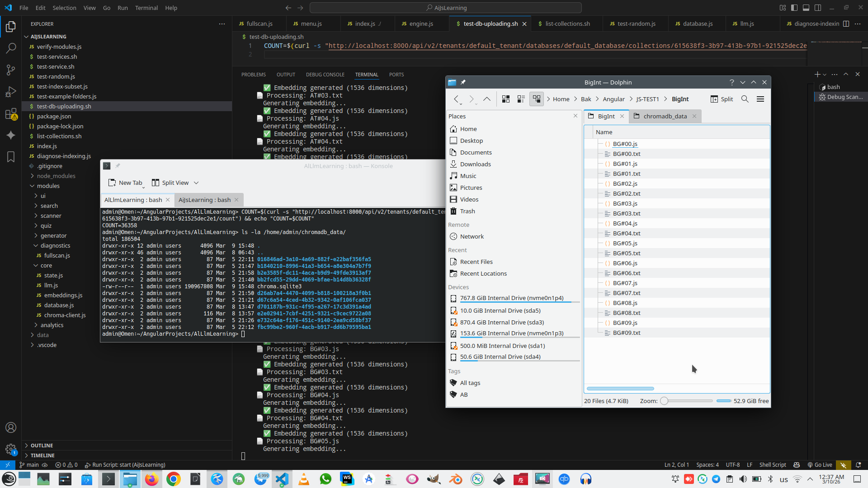868x488 pixels.
Task: Click Dolphin search magnifier icon
Action: click(745, 99)
